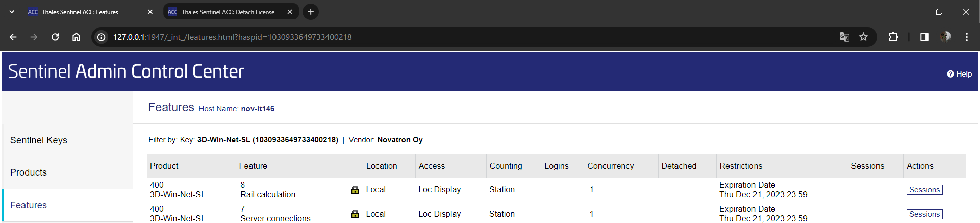
Task: Toggle the browser side panel
Action: 924,37
